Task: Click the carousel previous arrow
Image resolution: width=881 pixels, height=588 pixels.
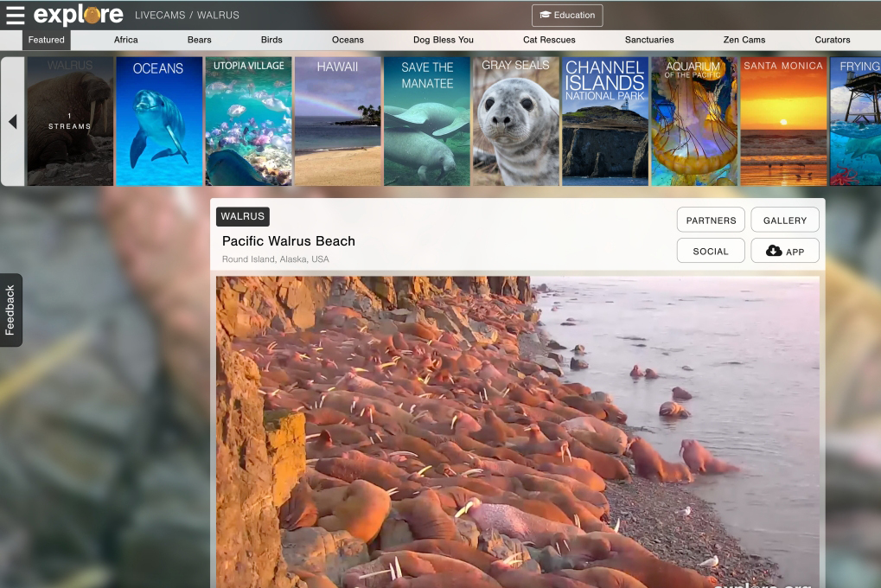Action: click(x=12, y=121)
